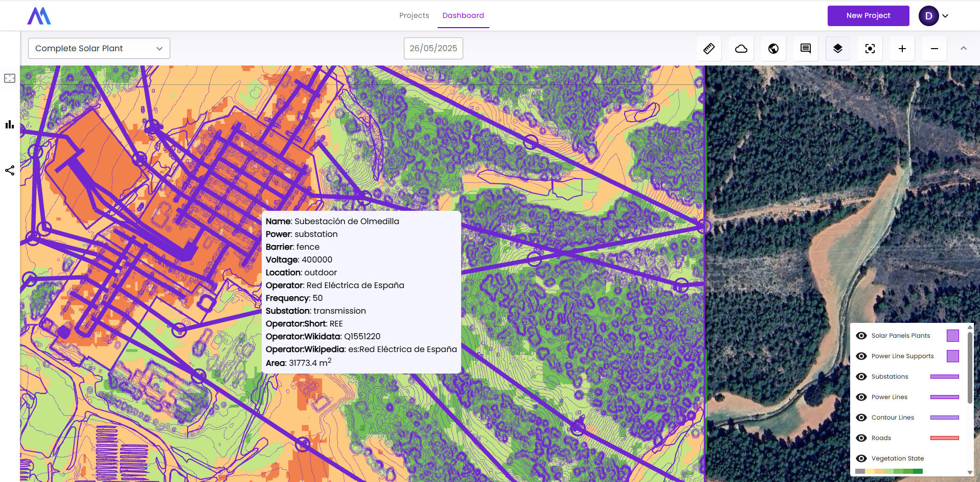The image size is (980, 482).
Task: Zoom out with the minus button
Action: [935, 49]
